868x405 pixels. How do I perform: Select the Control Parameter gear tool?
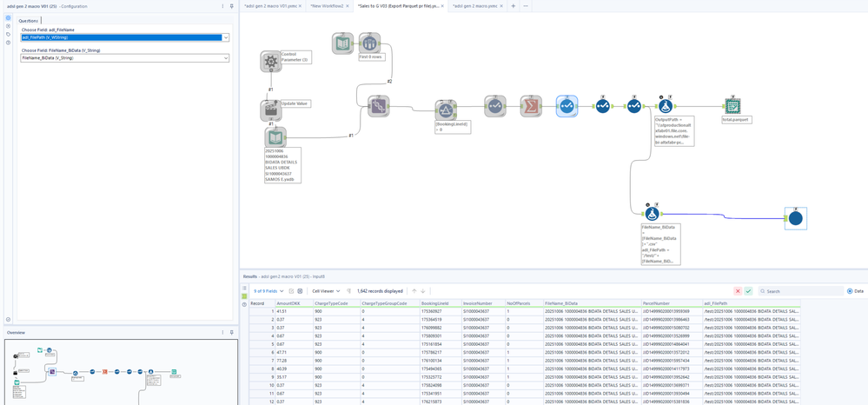(x=271, y=62)
